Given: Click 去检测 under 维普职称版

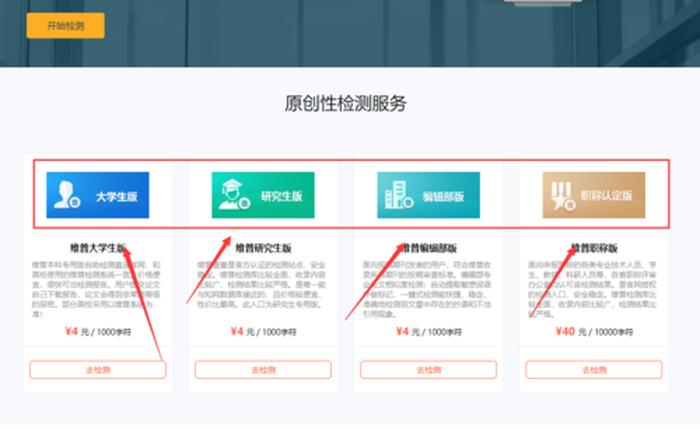Looking at the screenshot, I should tap(594, 370).
